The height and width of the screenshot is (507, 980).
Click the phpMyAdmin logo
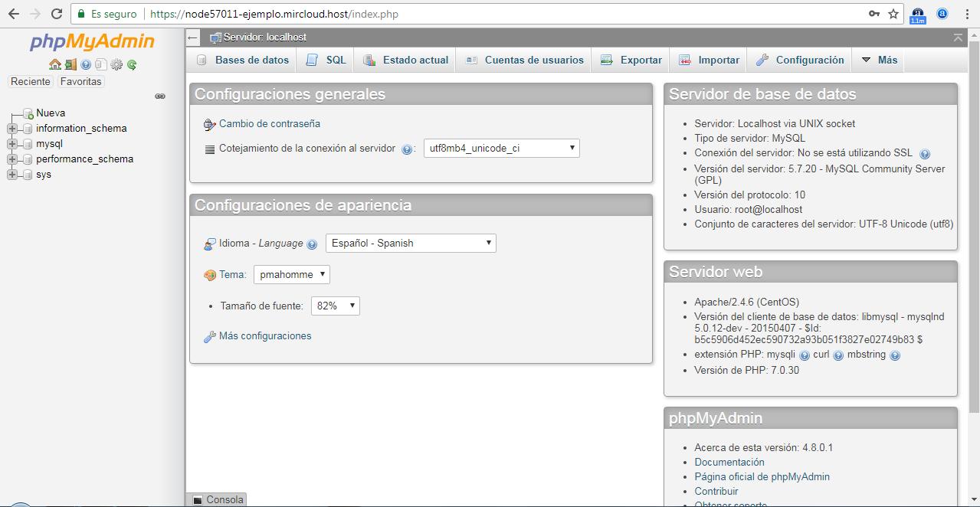click(x=92, y=41)
